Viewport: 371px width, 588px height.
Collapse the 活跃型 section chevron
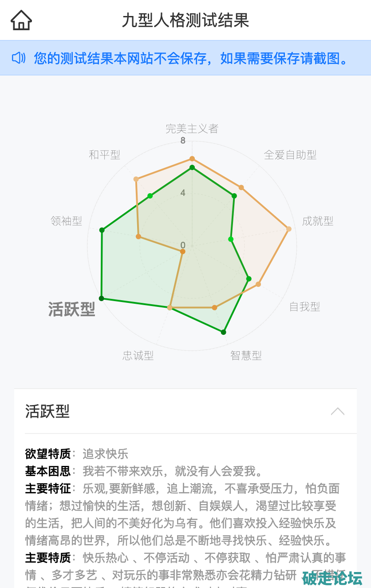(337, 411)
